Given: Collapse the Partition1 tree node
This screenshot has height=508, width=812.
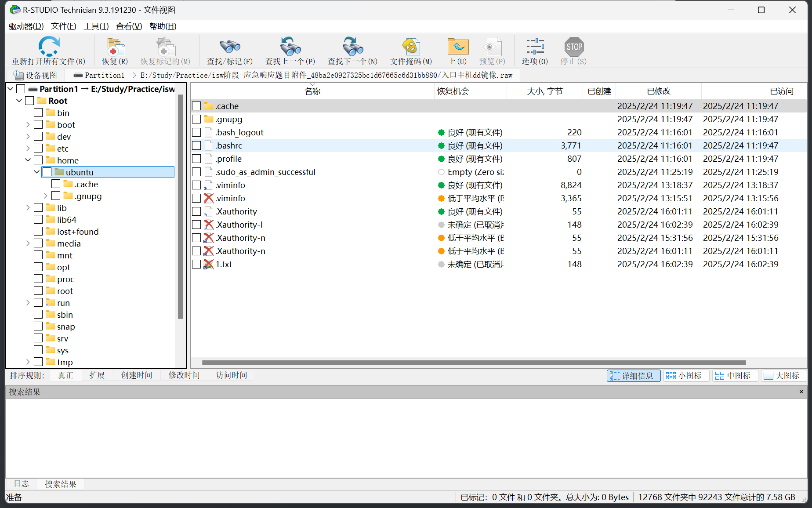Looking at the screenshot, I should point(11,89).
